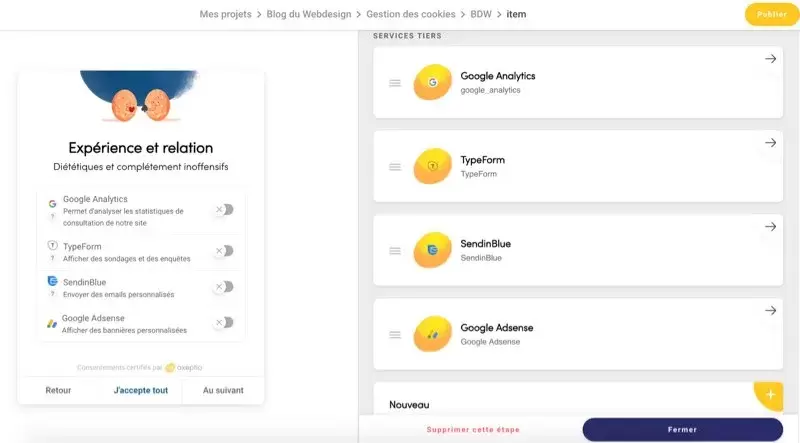Go to Mes projets breadcrumb
The width and height of the screenshot is (800, 443).
(x=226, y=14)
